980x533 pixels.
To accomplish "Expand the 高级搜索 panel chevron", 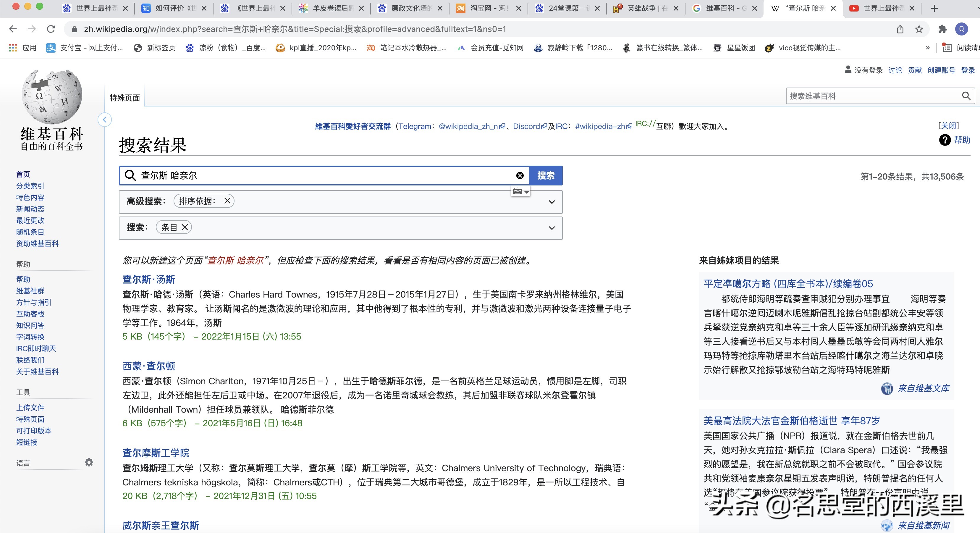I will click(x=552, y=202).
